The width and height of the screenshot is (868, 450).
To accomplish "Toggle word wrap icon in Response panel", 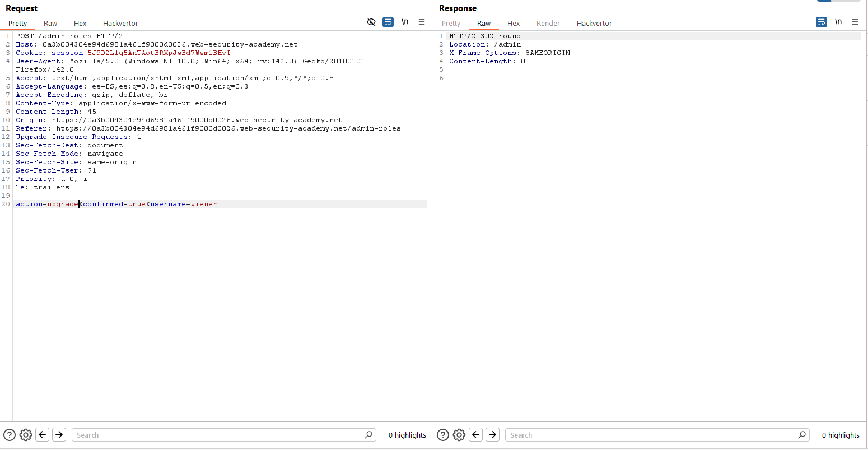I will [x=822, y=22].
